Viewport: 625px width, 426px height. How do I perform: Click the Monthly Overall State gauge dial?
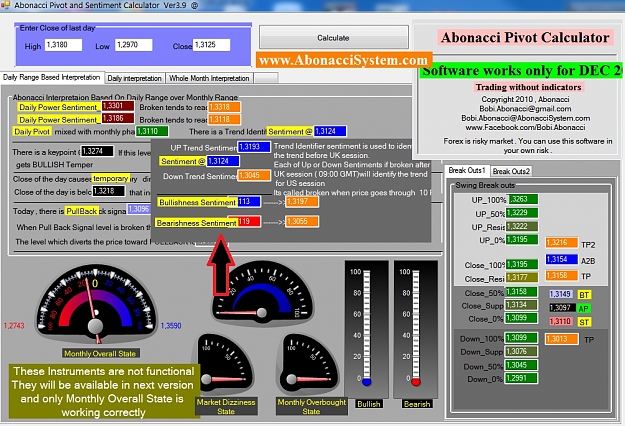(96, 305)
